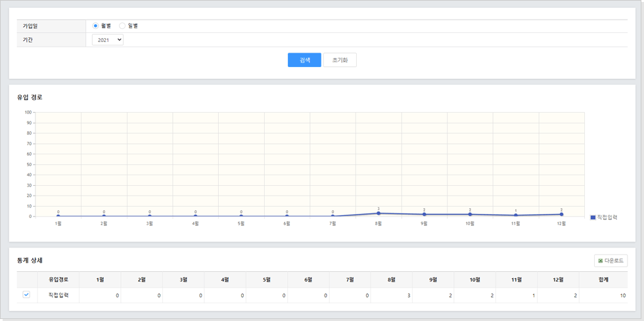Select the 월별 radio button
This screenshot has width=644, height=321.
click(96, 26)
